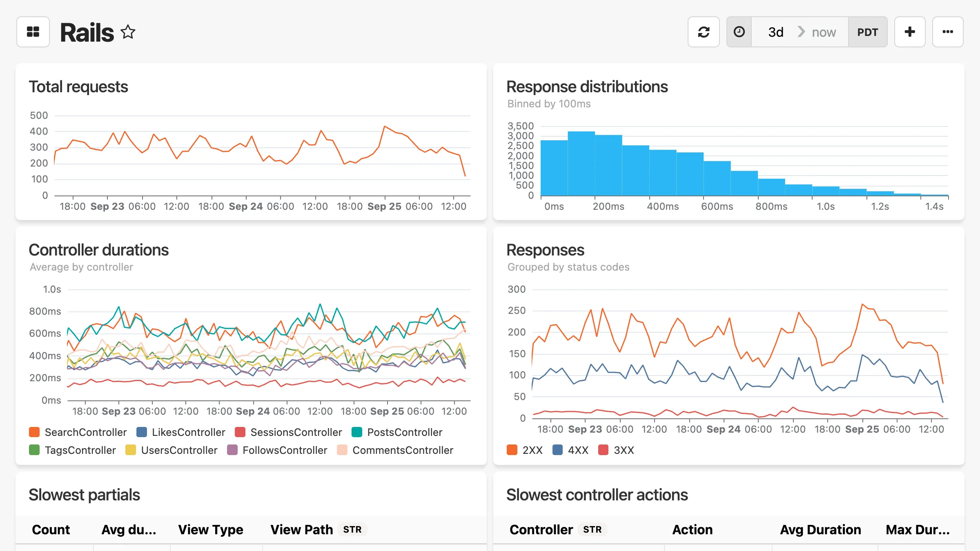The width and height of the screenshot is (980, 551).
Task: Click the STR tag next to Controller column
Action: pyautogui.click(x=592, y=529)
